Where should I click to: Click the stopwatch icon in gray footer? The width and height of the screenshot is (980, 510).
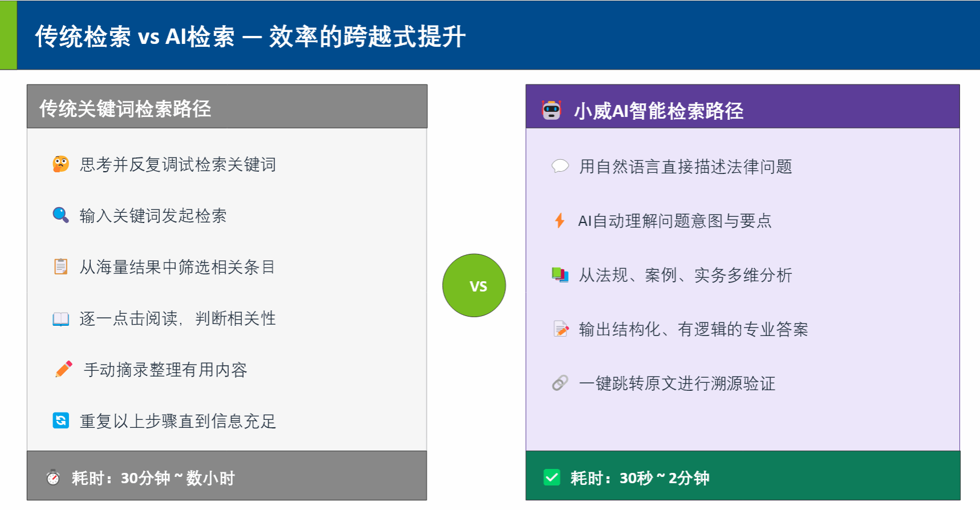(53, 477)
